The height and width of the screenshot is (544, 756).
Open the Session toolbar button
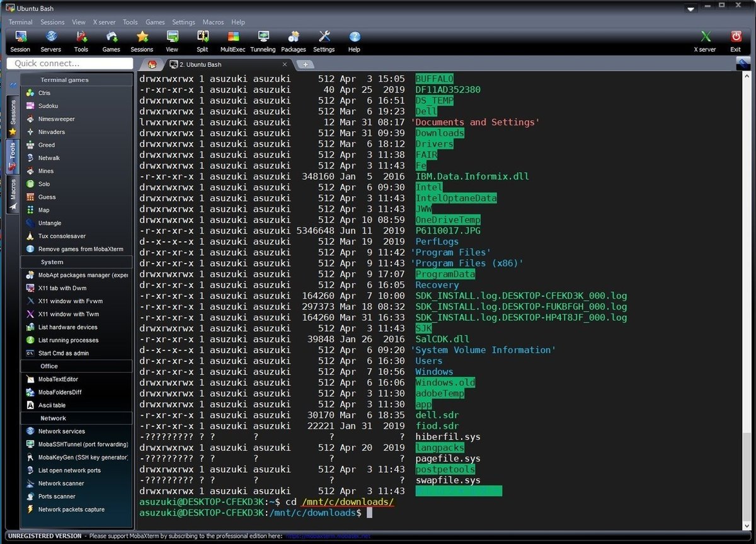[20, 42]
